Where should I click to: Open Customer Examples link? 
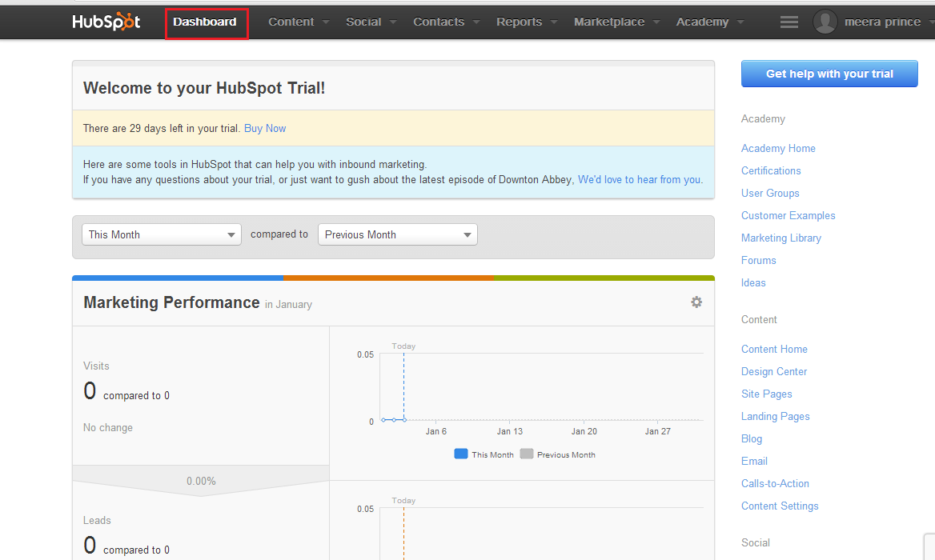789,216
